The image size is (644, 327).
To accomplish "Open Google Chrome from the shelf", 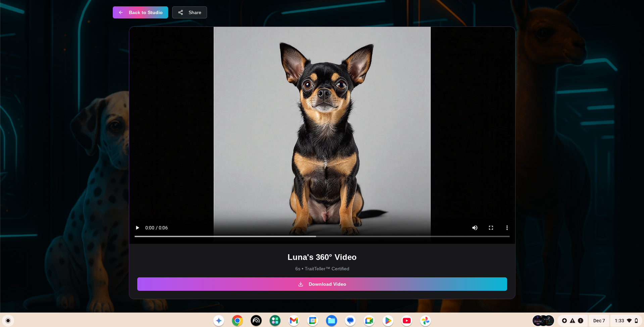I will click(x=237, y=321).
